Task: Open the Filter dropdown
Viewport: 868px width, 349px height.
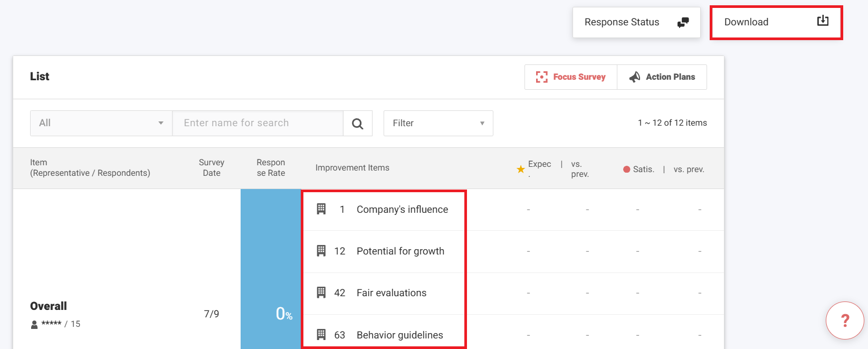Action: coord(438,123)
